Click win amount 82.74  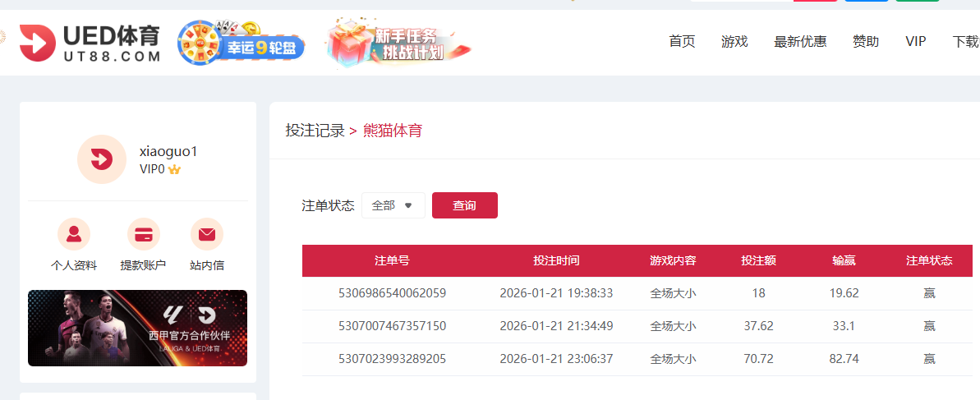click(844, 360)
